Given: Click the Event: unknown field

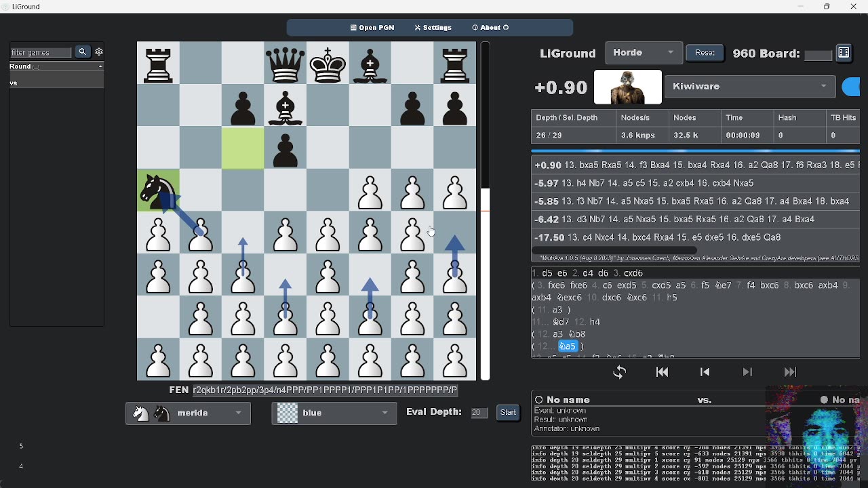Looking at the screenshot, I should [561, 411].
